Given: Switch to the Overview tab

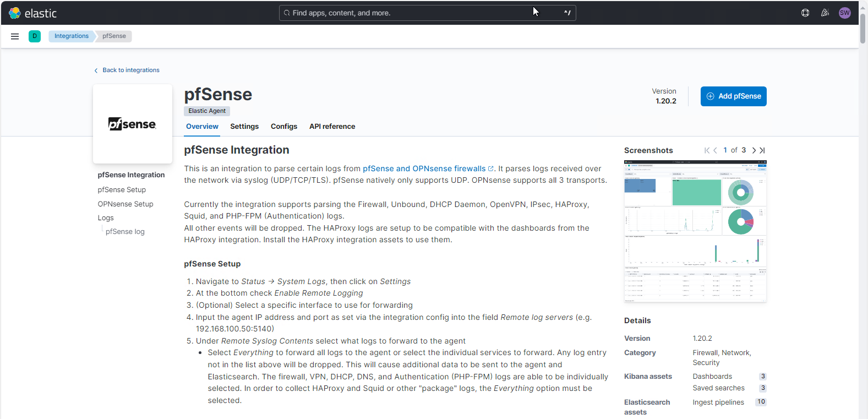Looking at the screenshot, I should (202, 127).
